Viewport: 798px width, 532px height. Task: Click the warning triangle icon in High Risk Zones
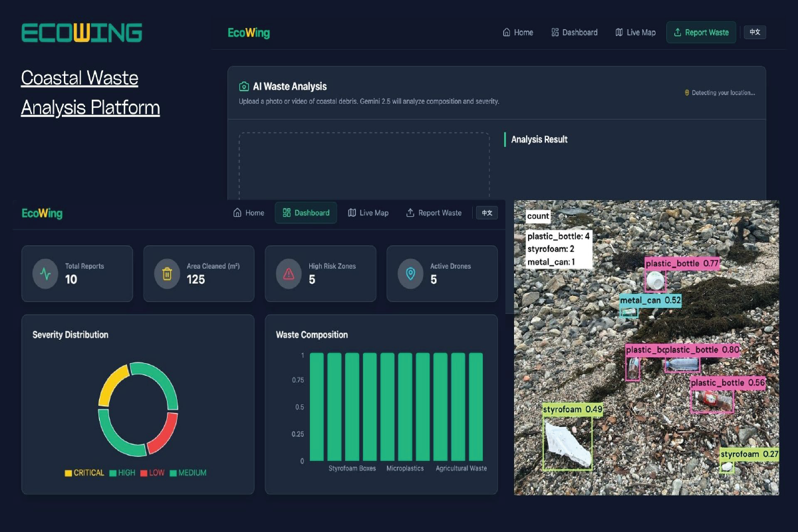click(289, 274)
